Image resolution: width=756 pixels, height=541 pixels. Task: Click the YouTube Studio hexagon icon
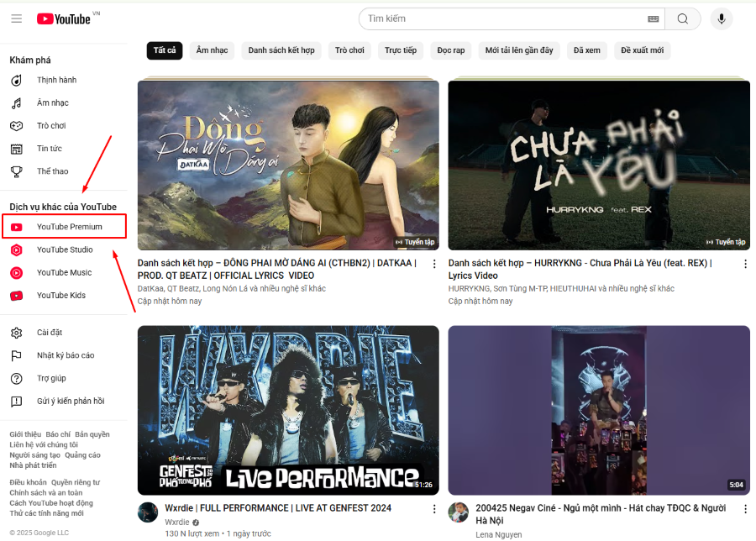tap(17, 249)
